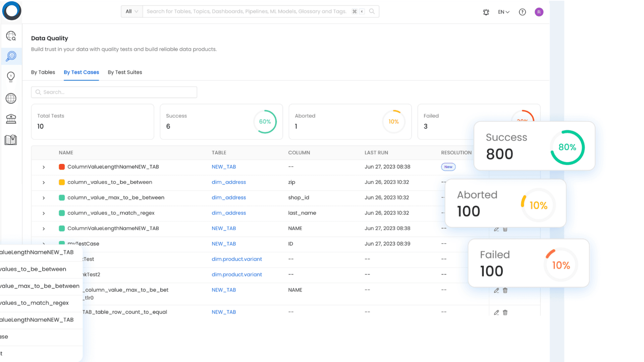Click the OpenMetadata logo icon
Viewport: 644px width, 362px height.
[12, 11]
